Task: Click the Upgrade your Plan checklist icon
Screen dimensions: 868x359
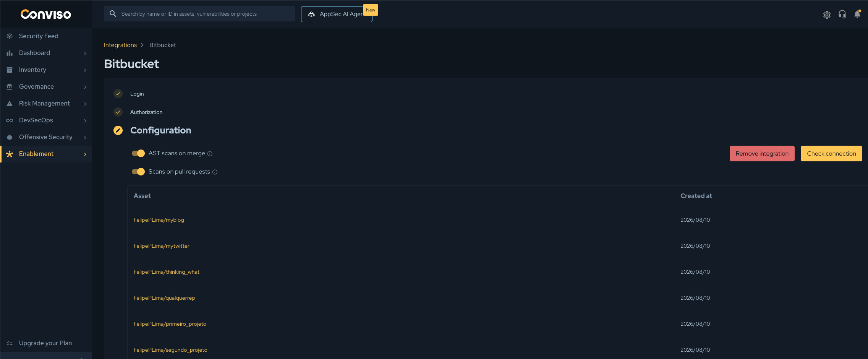Action: 10,343
